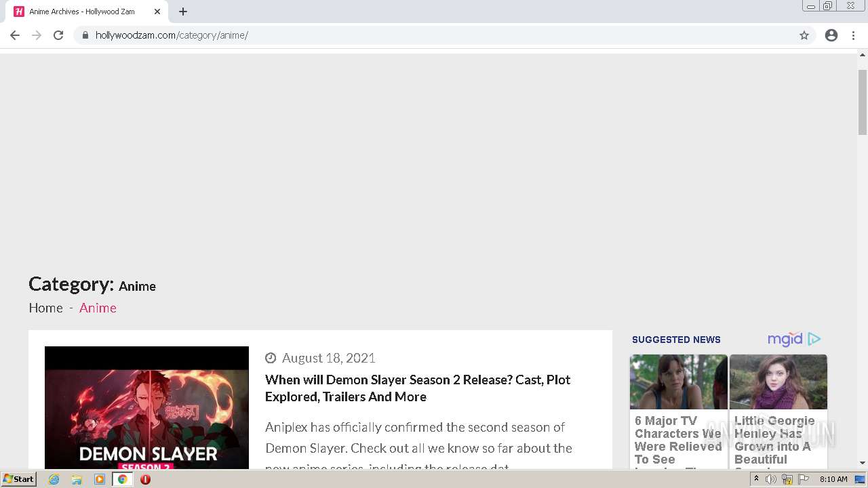The height and width of the screenshot is (488, 868).
Task: Open the 6 Major TV Characters ad image
Action: coord(678,382)
